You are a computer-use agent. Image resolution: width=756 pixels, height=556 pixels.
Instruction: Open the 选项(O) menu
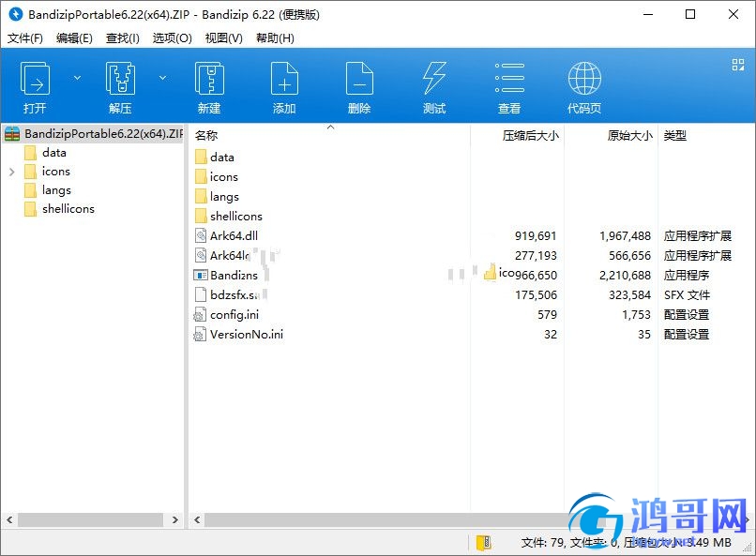[x=173, y=38]
